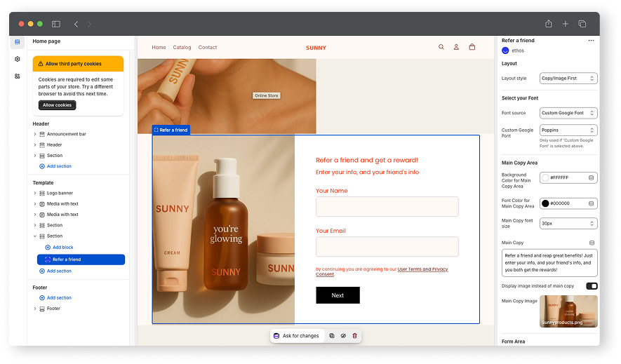The image size is (621, 364).
Task: Open theme settings gear icon
Action: pos(18,59)
